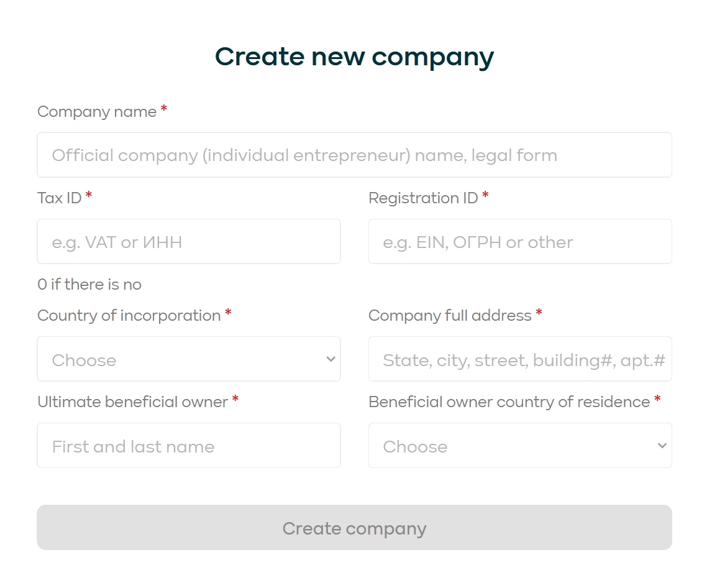
Task: Click the red asterisk beside Company name
Action: pyautogui.click(x=163, y=108)
